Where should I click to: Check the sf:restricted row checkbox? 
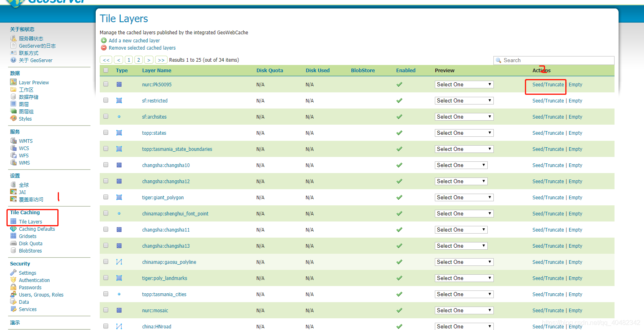point(106,100)
